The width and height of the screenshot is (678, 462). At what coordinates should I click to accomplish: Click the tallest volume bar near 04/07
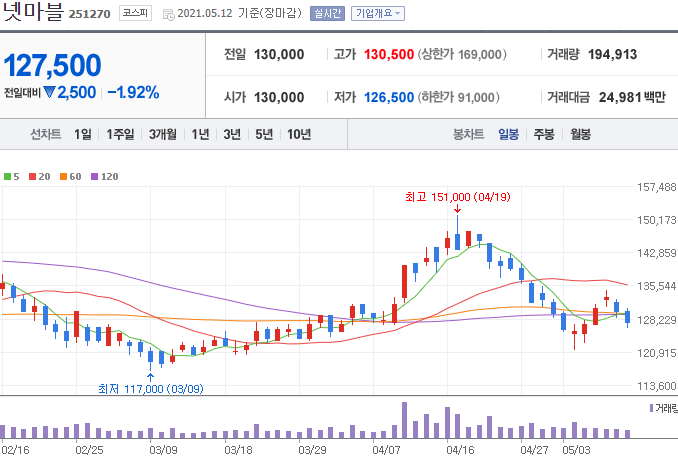tap(405, 420)
